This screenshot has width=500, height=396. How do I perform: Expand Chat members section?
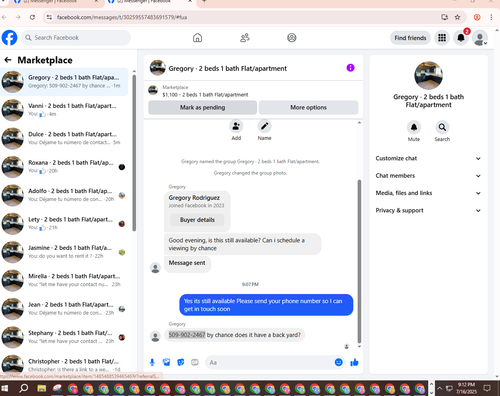point(428,176)
